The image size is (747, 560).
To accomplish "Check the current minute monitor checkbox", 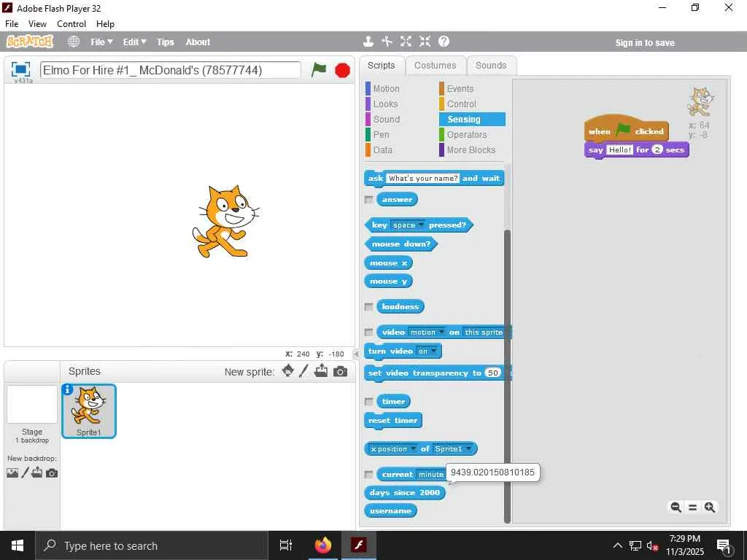I will tap(368, 474).
